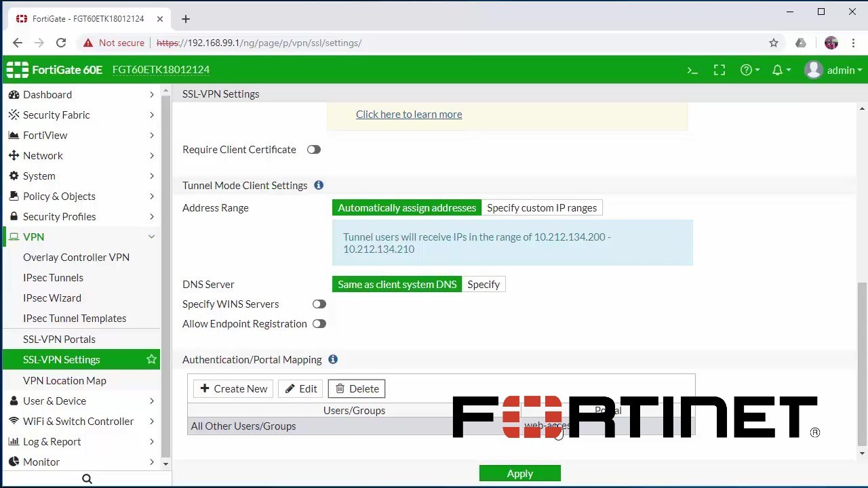Click the Not secure warning icon

point(88,43)
